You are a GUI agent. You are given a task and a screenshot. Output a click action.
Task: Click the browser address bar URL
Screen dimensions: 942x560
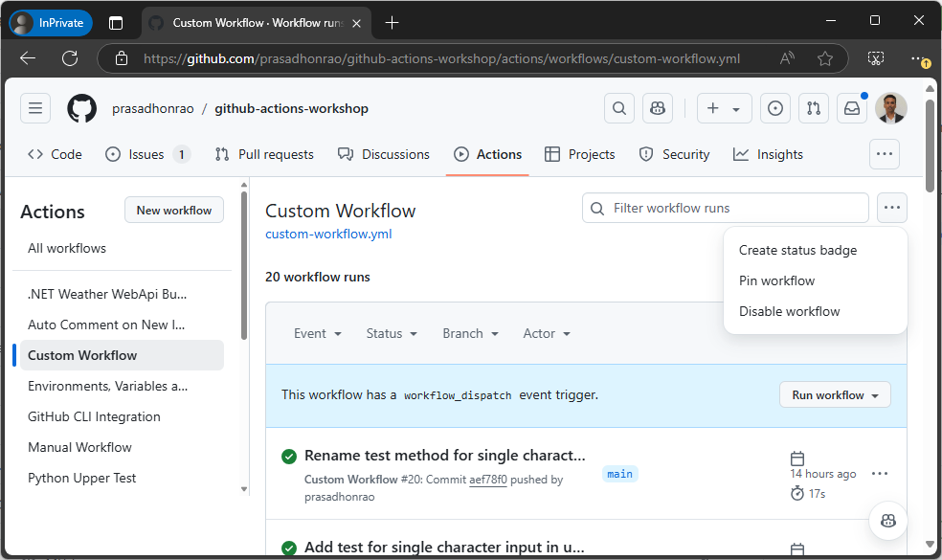click(441, 58)
